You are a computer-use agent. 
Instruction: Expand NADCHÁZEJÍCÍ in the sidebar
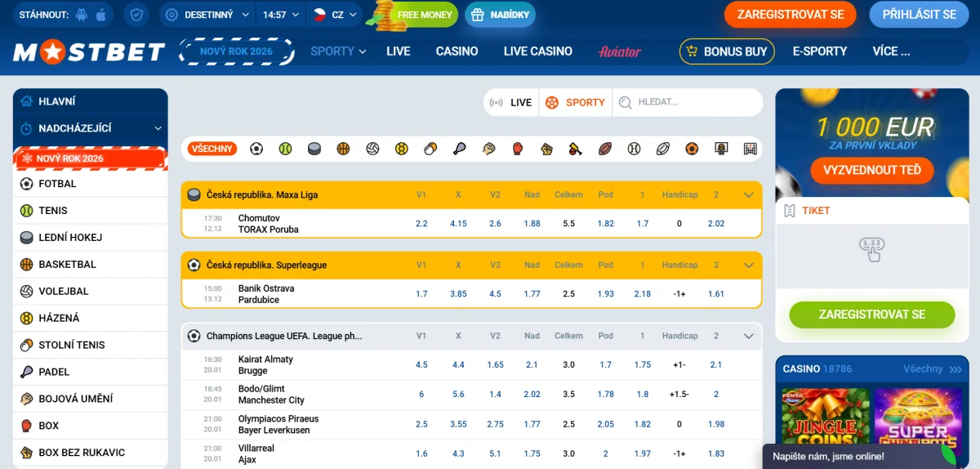(91, 128)
